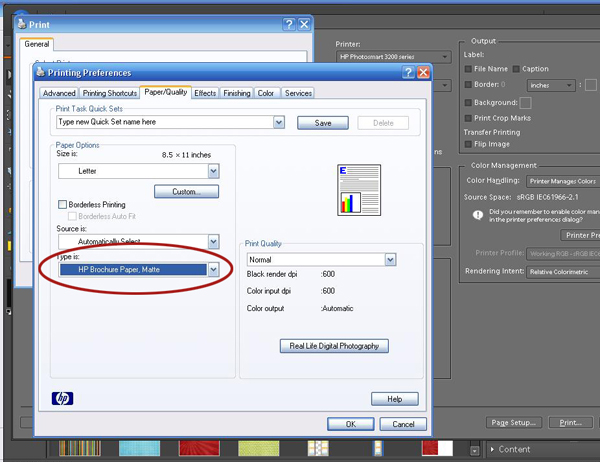Select the Paper/Quality tab

[x=166, y=92]
